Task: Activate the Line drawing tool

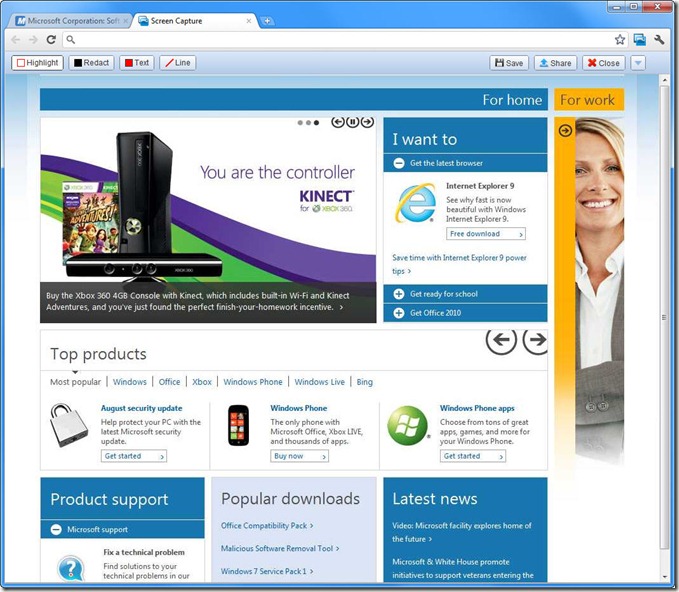Action: 177,63
